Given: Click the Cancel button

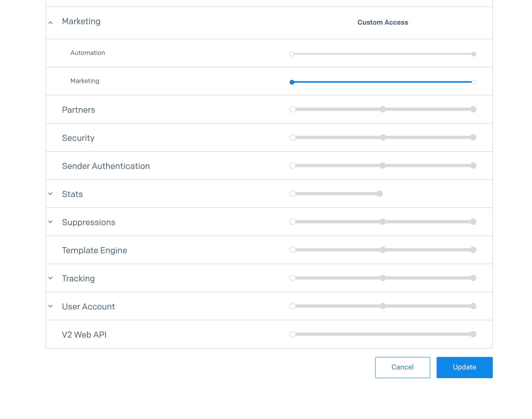Looking at the screenshot, I should coord(402,367).
